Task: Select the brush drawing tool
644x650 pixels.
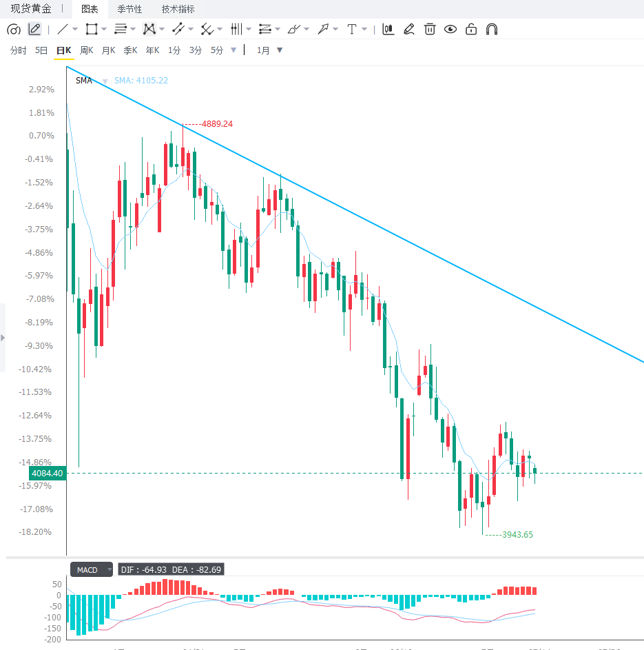Action: point(293,30)
